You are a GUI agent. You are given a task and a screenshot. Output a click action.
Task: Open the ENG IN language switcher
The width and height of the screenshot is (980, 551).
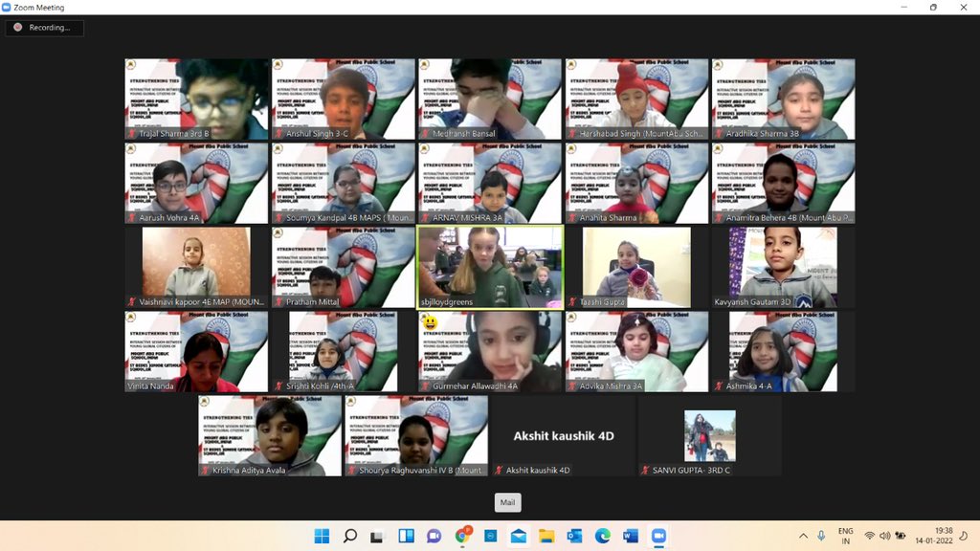(x=846, y=536)
